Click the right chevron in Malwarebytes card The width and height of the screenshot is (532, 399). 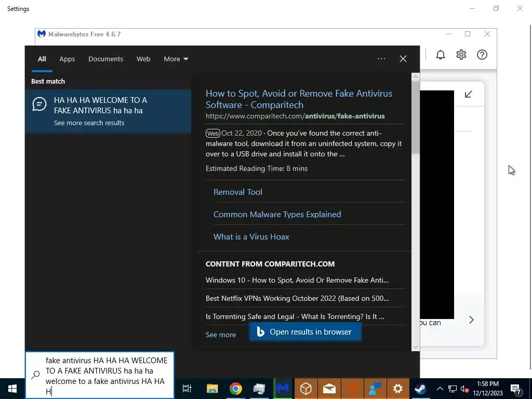pos(471,320)
